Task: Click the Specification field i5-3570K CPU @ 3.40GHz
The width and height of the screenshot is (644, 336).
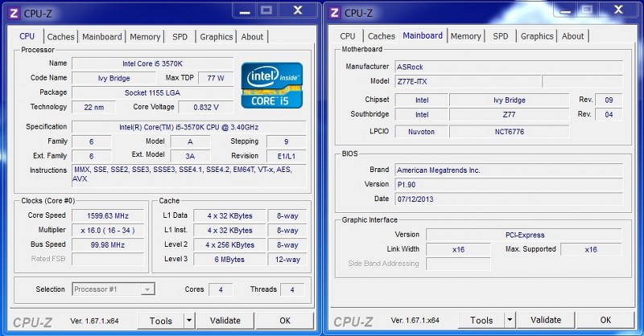Action: tap(189, 127)
